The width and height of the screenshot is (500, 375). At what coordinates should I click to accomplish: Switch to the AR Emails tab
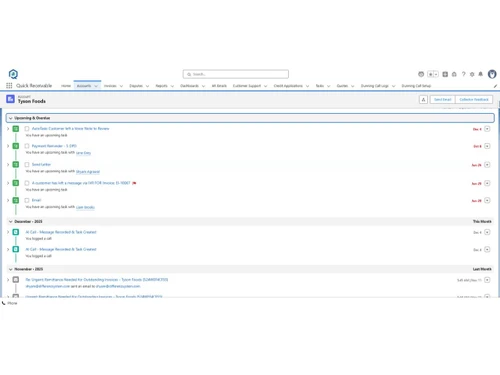point(219,86)
